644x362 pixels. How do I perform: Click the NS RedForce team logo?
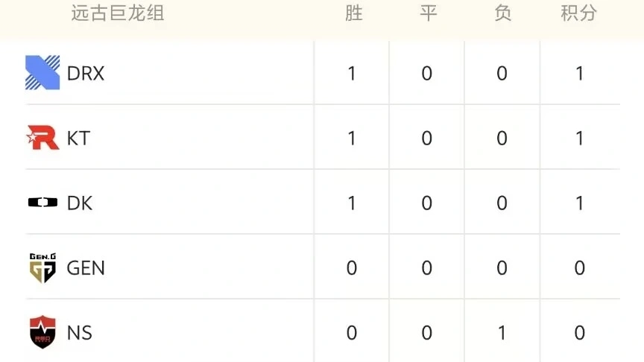click(x=42, y=332)
